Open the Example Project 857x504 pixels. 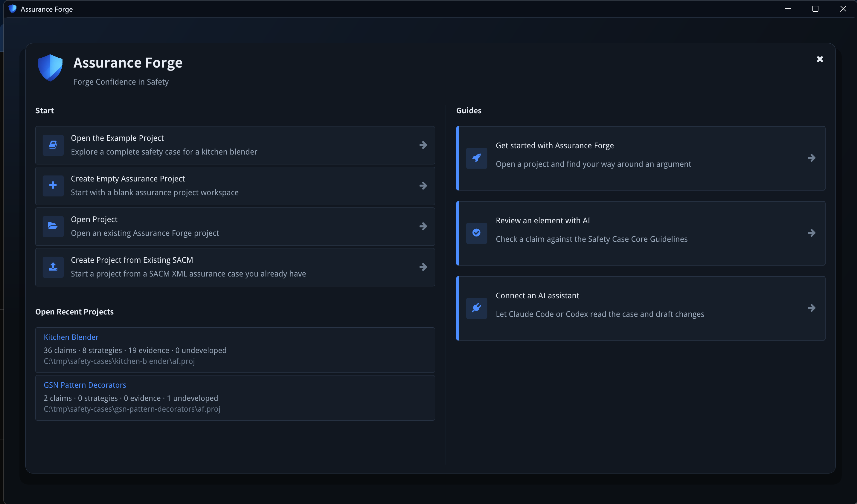point(235,145)
